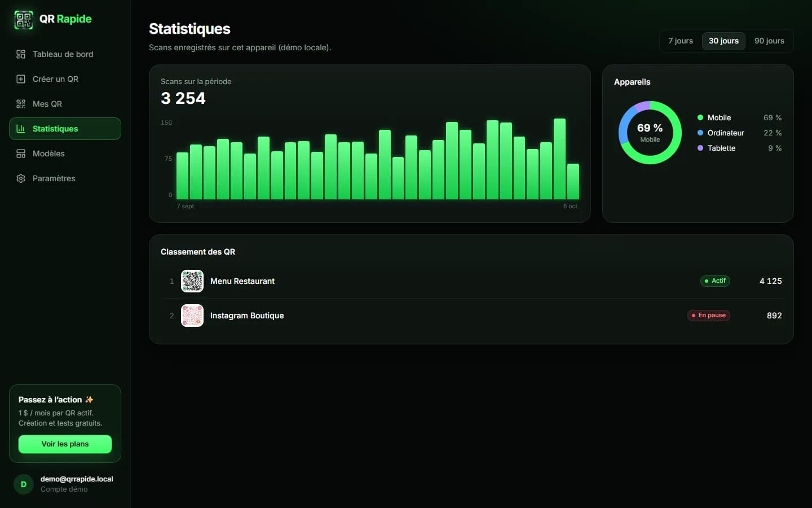Click the 4 125 scan count

[x=771, y=281]
